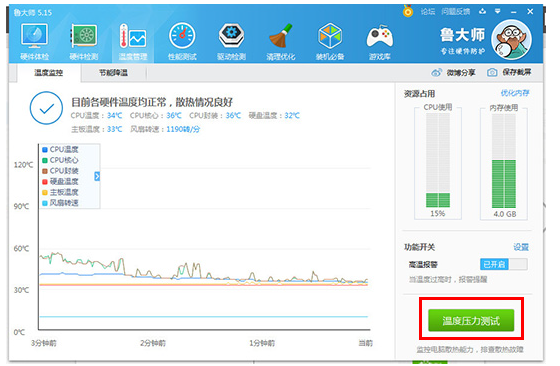The image size is (560, 366).
Task: Click the 3分钟前 axis label
Action: 44,343
